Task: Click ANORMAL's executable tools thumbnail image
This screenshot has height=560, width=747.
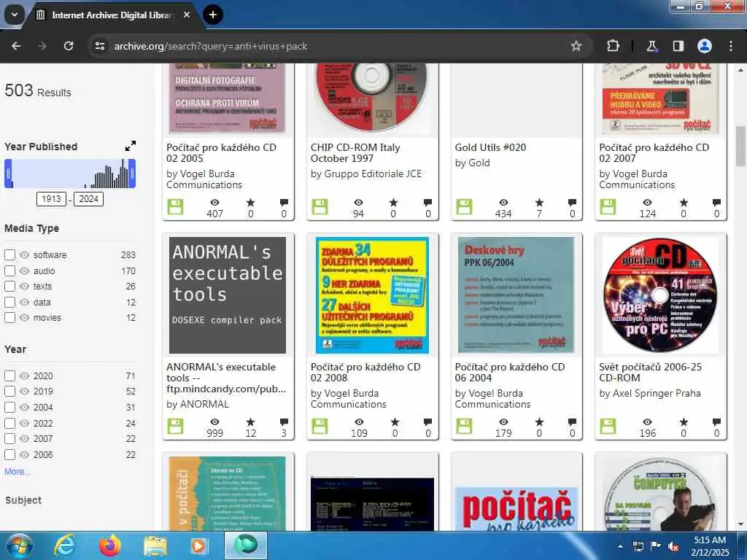Action: point(228,295)
